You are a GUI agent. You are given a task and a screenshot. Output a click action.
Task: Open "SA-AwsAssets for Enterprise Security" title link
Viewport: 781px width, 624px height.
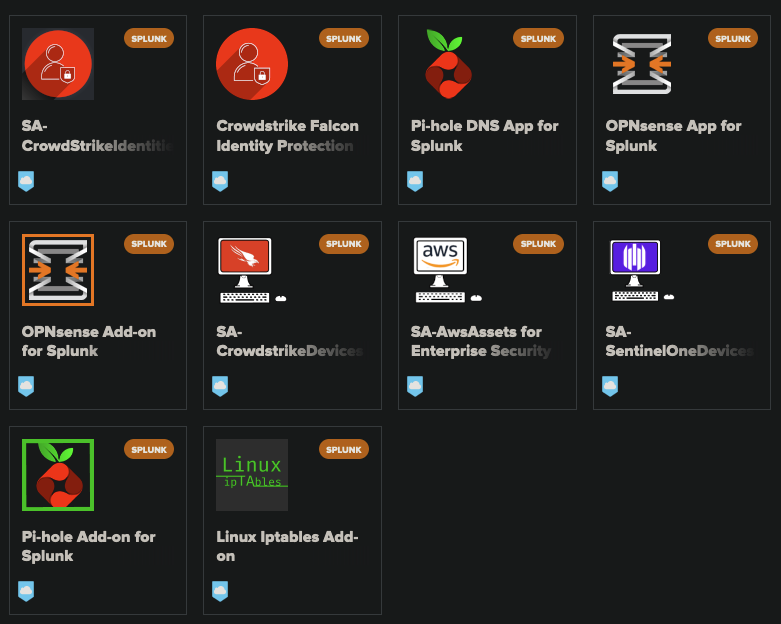tap(480, 341)
